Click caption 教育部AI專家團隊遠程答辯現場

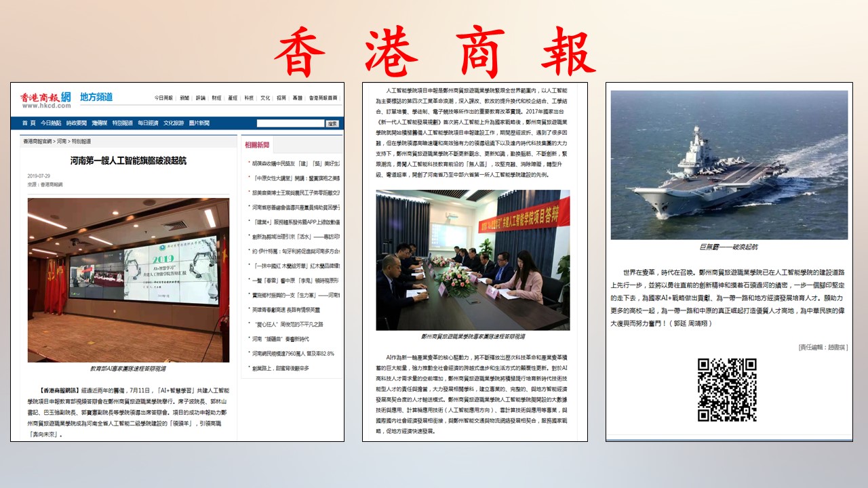128,369
